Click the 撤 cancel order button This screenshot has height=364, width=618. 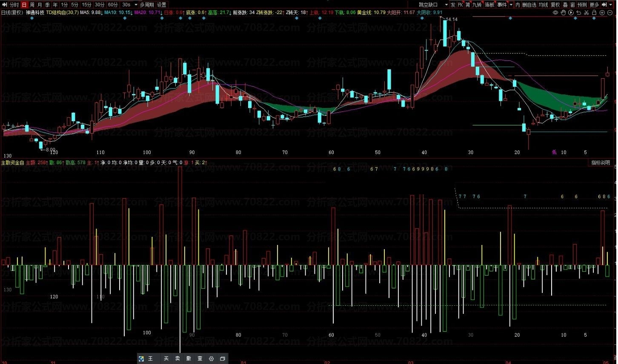(x=189, y=358)
